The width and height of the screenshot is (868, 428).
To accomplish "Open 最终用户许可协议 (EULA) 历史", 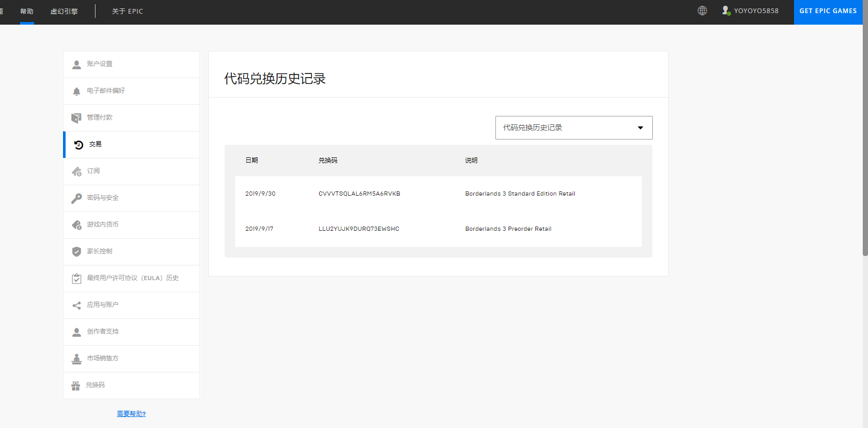I will (x=131, y=279).
